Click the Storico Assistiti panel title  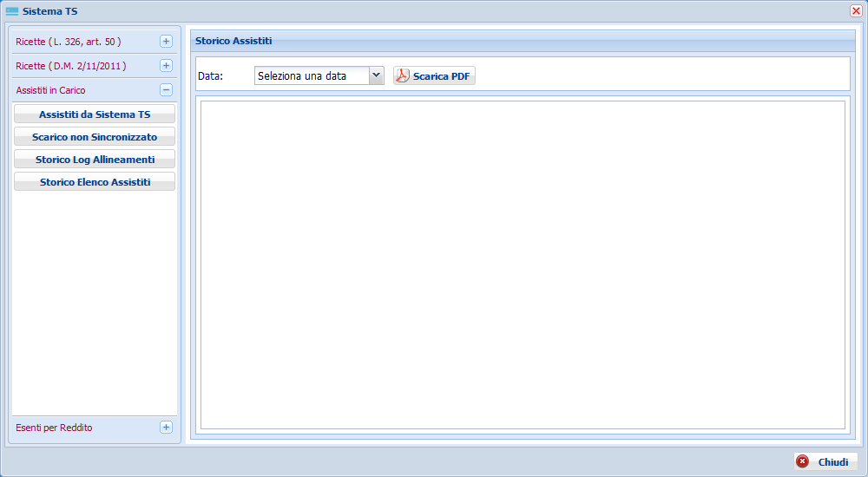233,41
